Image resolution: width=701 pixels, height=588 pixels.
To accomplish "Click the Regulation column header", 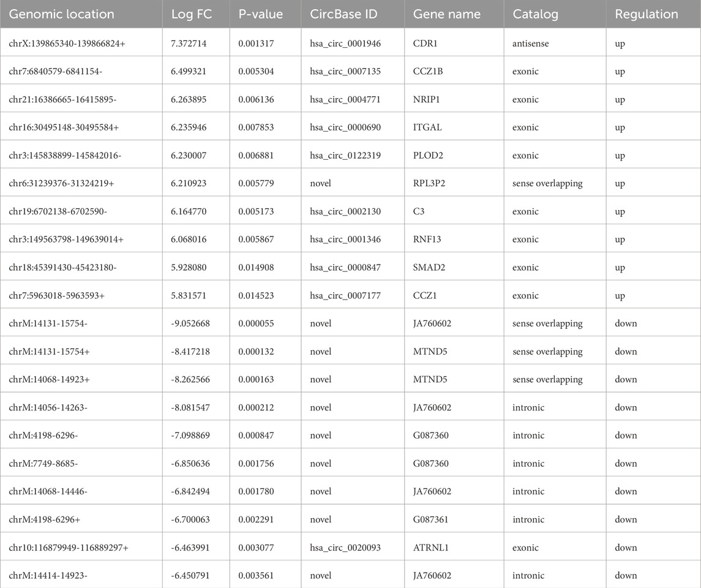I will 647,14.
